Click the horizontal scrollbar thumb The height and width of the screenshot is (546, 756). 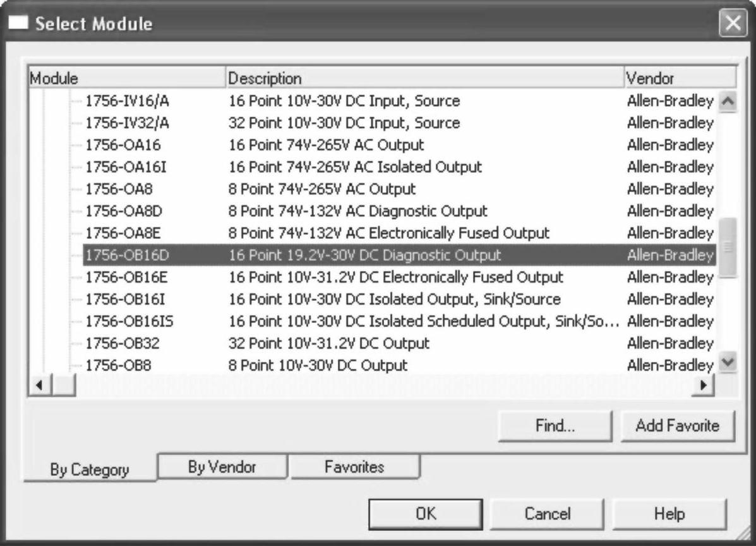(63, 385)
